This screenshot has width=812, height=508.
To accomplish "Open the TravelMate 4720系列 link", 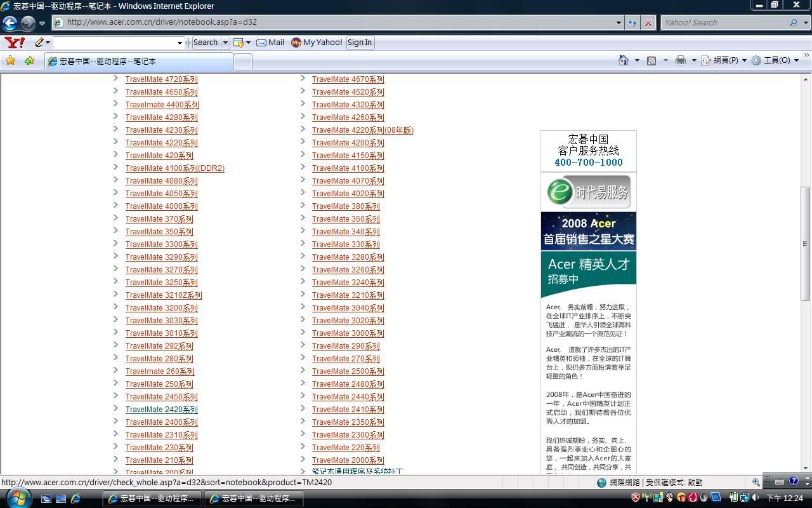I will (x=161, y=79).
